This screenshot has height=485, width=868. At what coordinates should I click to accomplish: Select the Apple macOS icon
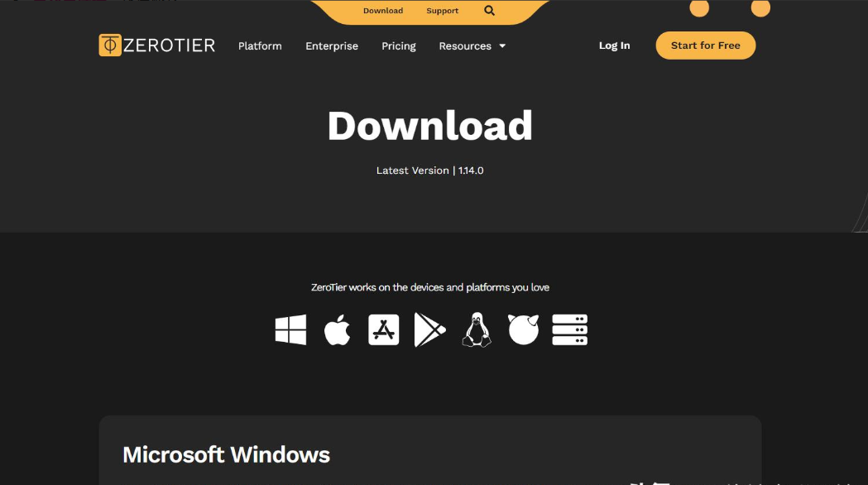(337, 330)
